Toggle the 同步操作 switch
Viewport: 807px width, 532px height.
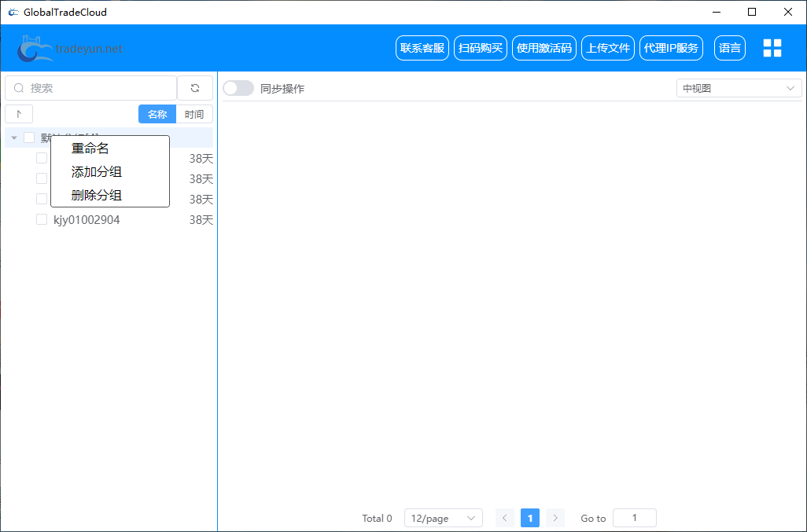(x=238, y=88)
